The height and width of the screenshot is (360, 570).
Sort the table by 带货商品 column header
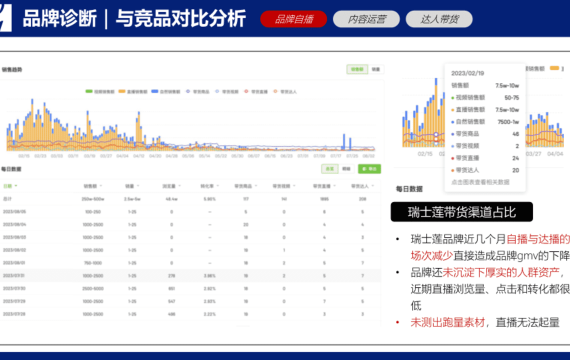[x=246, y=186]
